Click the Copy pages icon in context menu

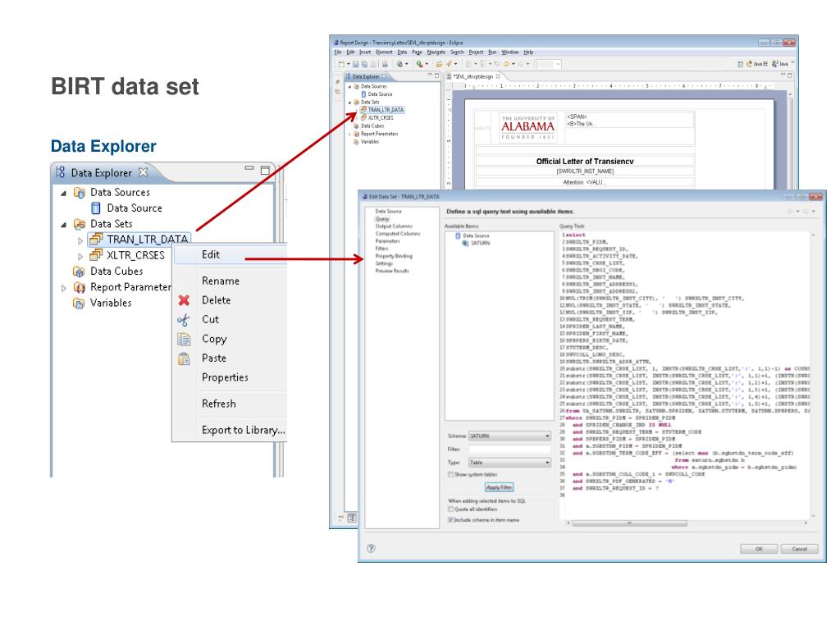pyautogui.click(x=184, y=339)
